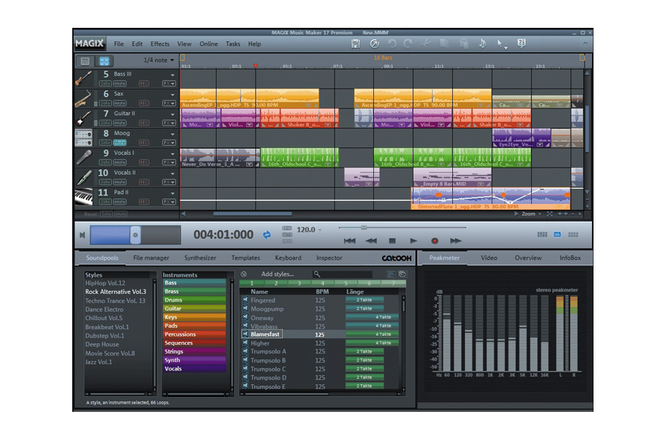This screenshot has height=439, width=665.
Task: Arm REC on the Guitar II track
Action: (144, 123)
